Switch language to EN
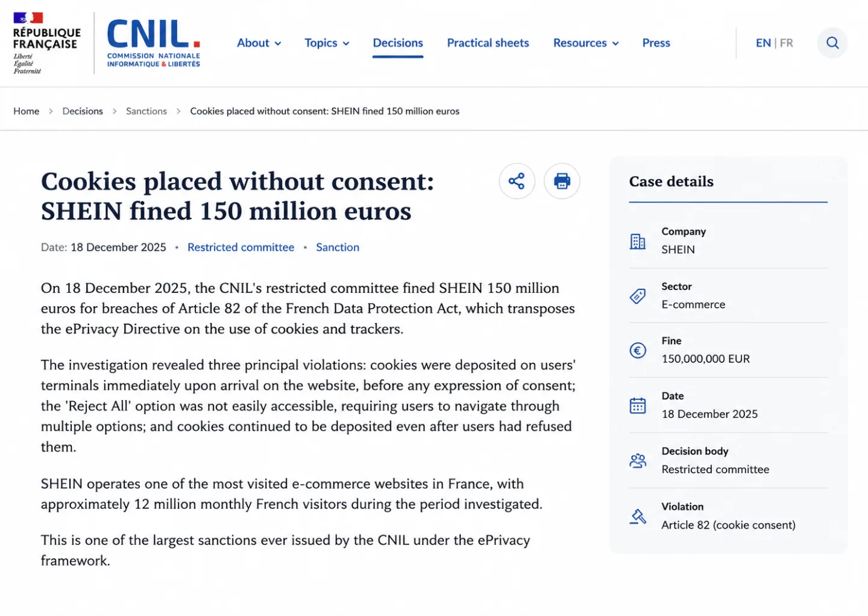 click(763, 43)
